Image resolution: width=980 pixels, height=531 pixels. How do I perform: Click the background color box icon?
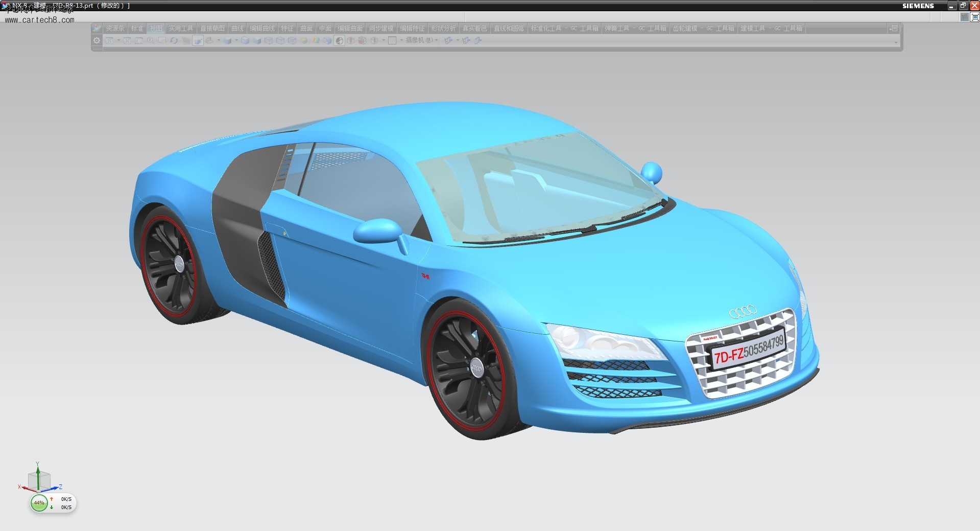[392, 40]
